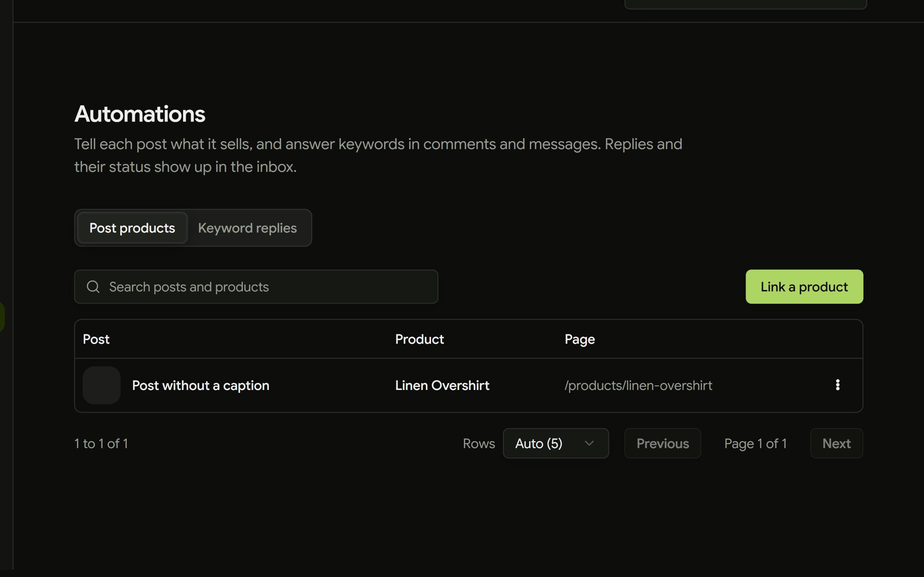
Task: Click the Rows label
Action: pyautogui.click(x=479, y=443)
